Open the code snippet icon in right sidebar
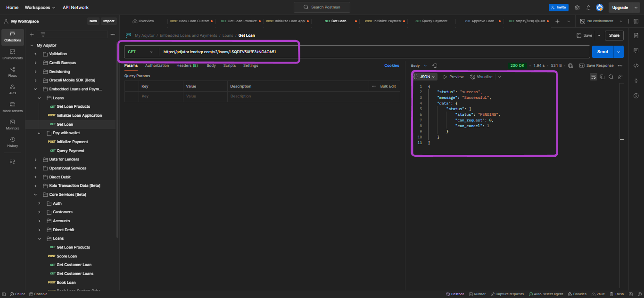This screenshot has width=644, height=298. [636, 65]
